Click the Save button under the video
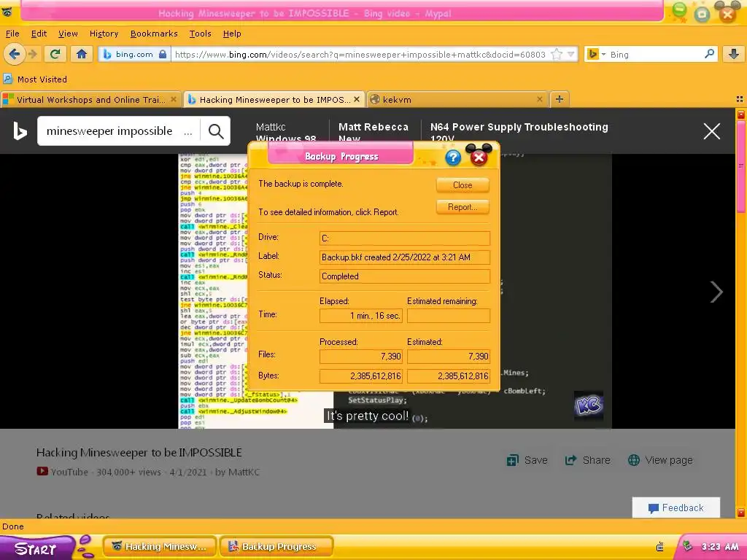Image resolution: width=747 pixels, height=560 pixels. point(527,460)
